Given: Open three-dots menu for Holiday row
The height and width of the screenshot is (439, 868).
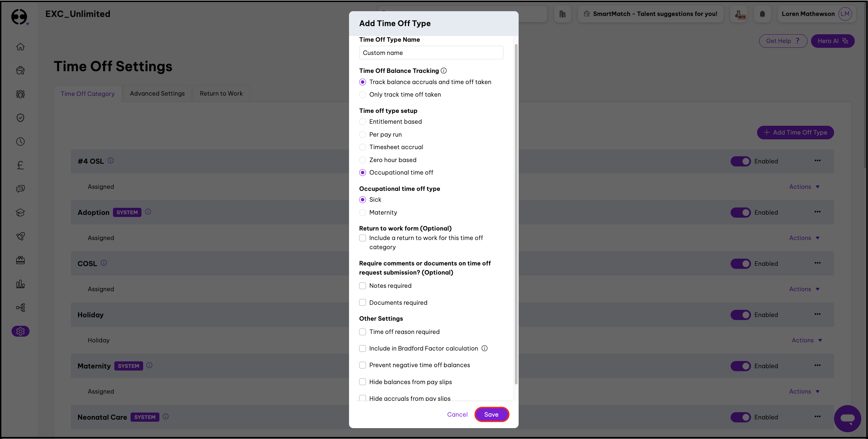Looking at the screenshot, I should click(817, 314).
